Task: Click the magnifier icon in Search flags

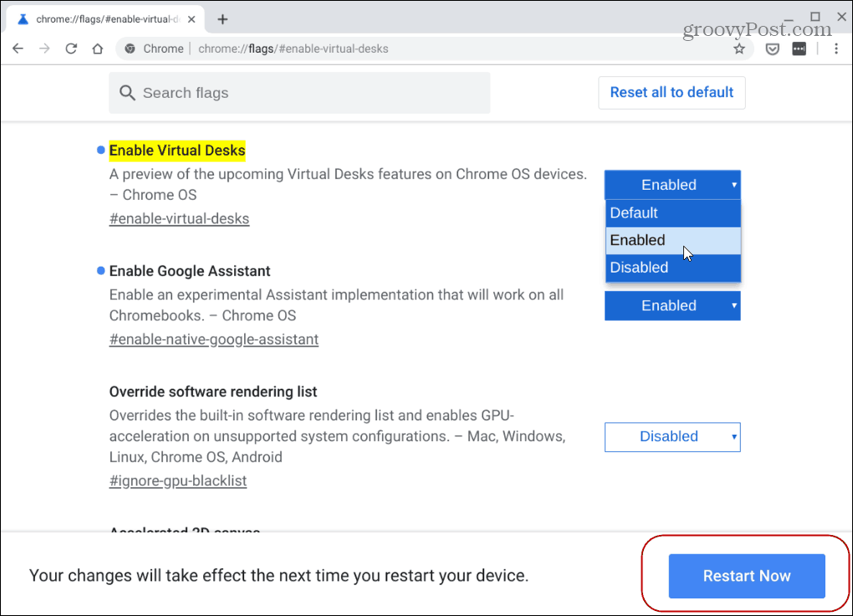Action: coord(127,93)
